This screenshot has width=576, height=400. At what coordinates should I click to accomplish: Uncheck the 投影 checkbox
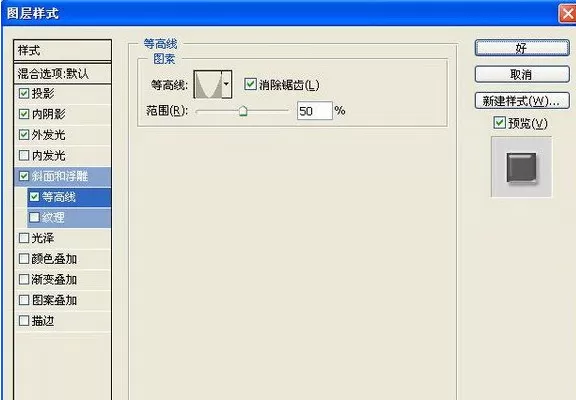click(x=24, y=93)
